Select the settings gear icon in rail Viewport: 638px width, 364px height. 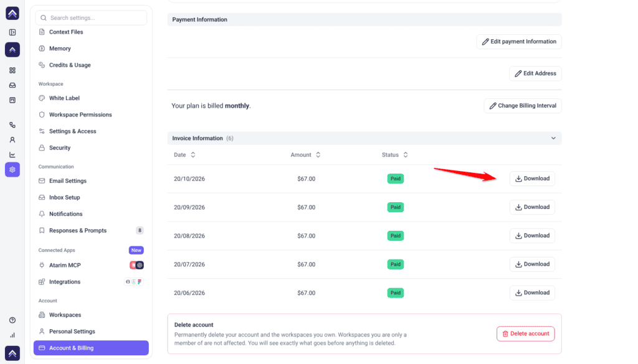tap(12, 170)
